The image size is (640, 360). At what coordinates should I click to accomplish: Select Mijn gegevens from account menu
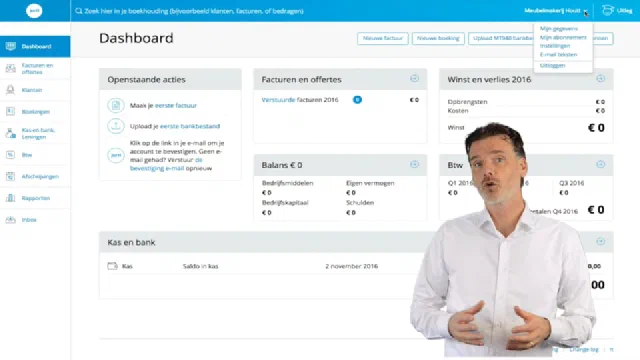[x=558, y=29]
